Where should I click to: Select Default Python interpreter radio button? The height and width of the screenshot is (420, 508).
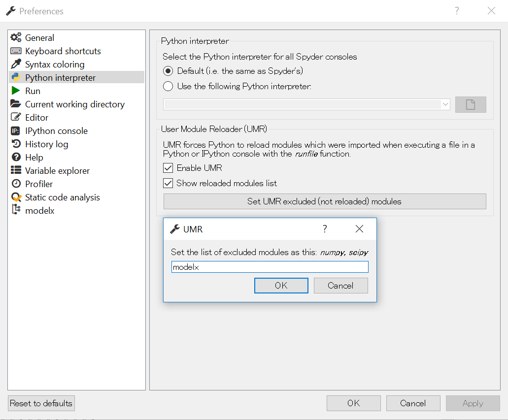168,71
